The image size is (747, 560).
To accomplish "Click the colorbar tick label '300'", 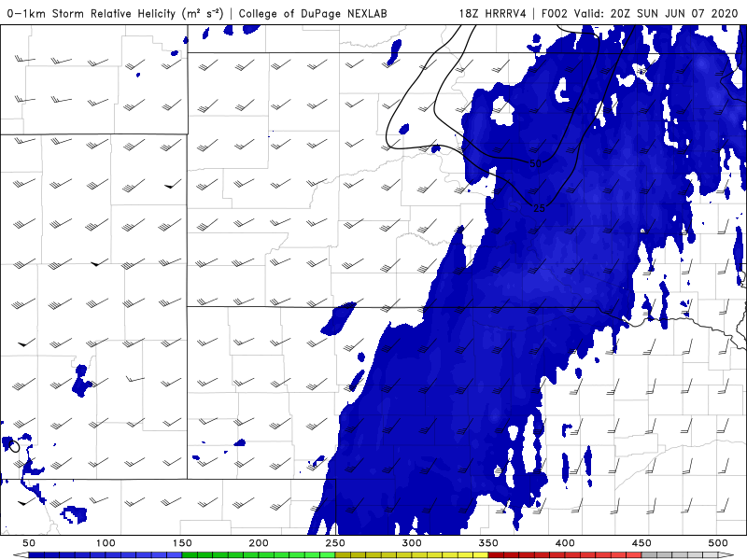I will click(x=412, y=543).
